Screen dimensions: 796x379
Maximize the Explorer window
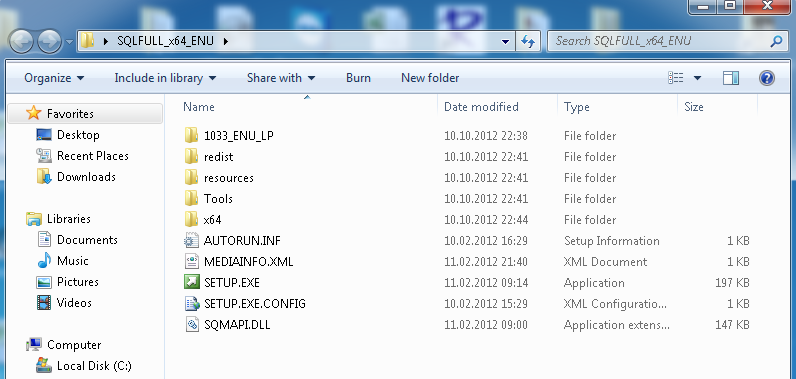tap(729, 6)
